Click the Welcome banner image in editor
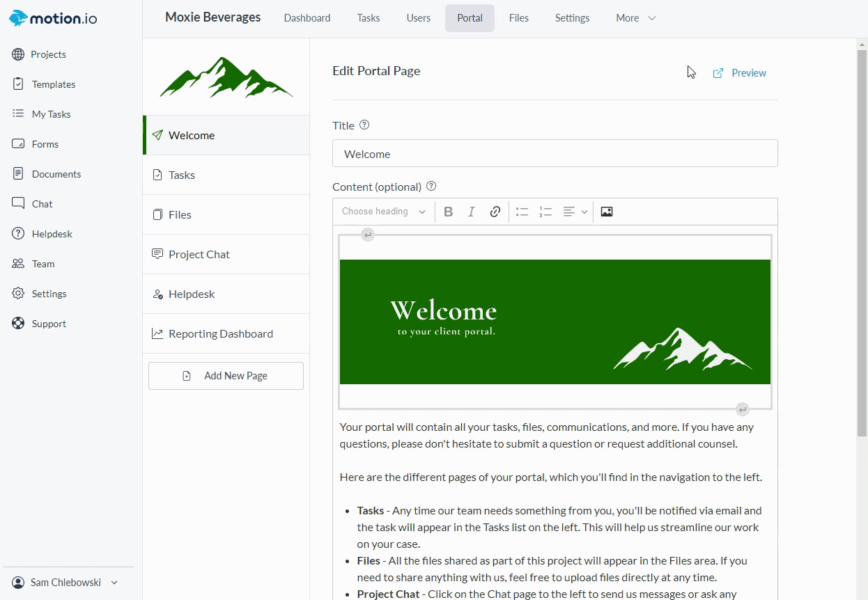Screen dimensions: 868x600 coord(555,322)
